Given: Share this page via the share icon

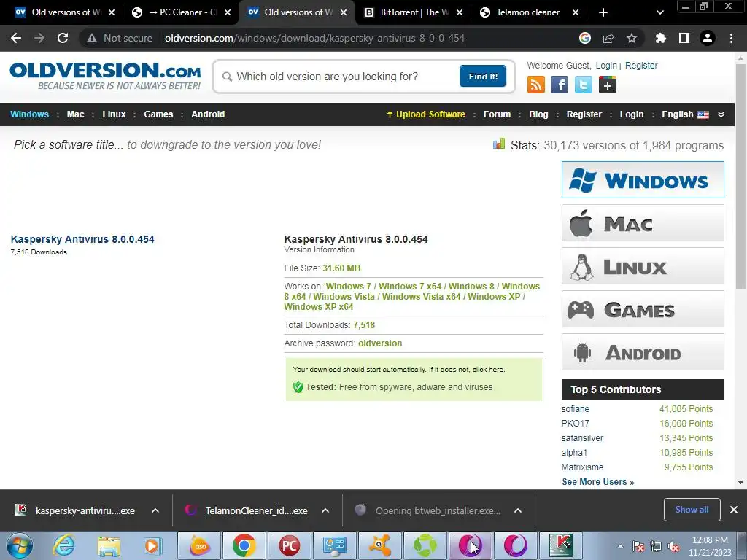Looking at the screenshot, I should (x=608, y=38).
